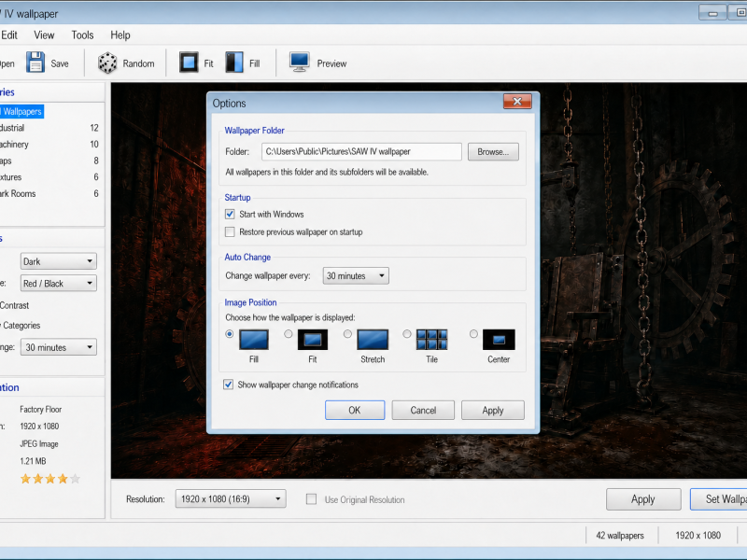The image size is (747, 560).
Task: Click the Center position thumbnail in Options
Action: pos(499,340)
